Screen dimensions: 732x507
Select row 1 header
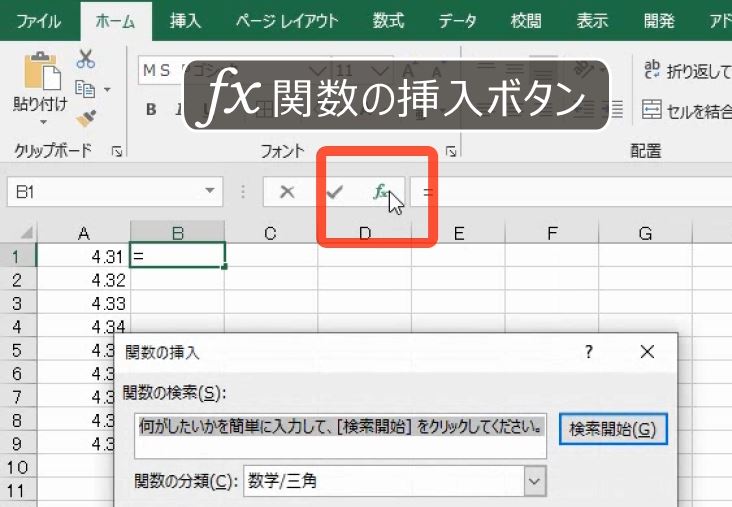(17, 256)
